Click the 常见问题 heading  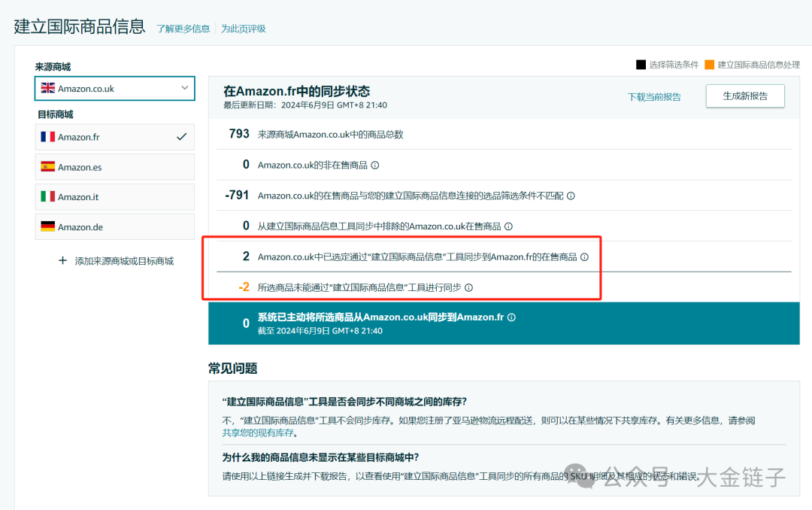233,369
